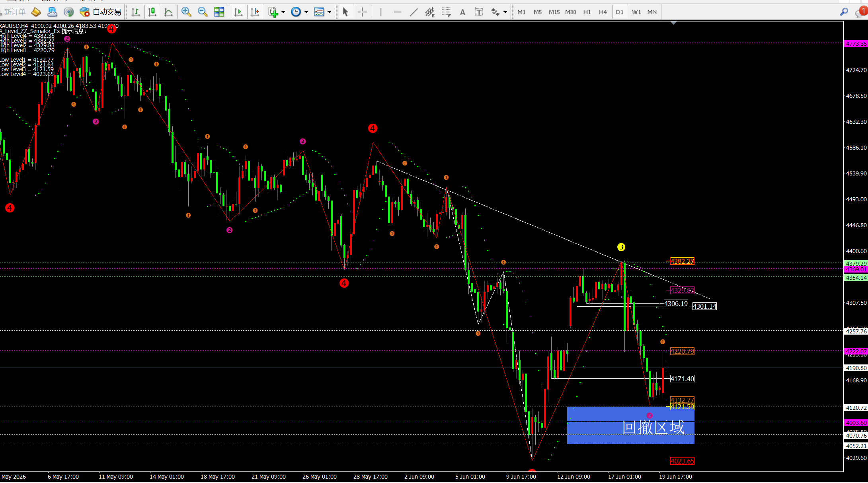Viewport: 868px width, 483px height.
Task: Click the 新订单 new order button
Action: click(x=14, y=12)
